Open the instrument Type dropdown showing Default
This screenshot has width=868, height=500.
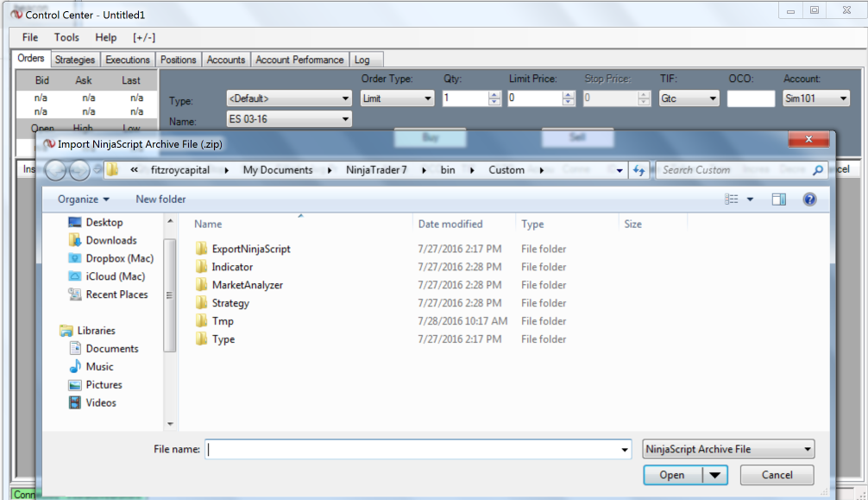click(289, 98)
